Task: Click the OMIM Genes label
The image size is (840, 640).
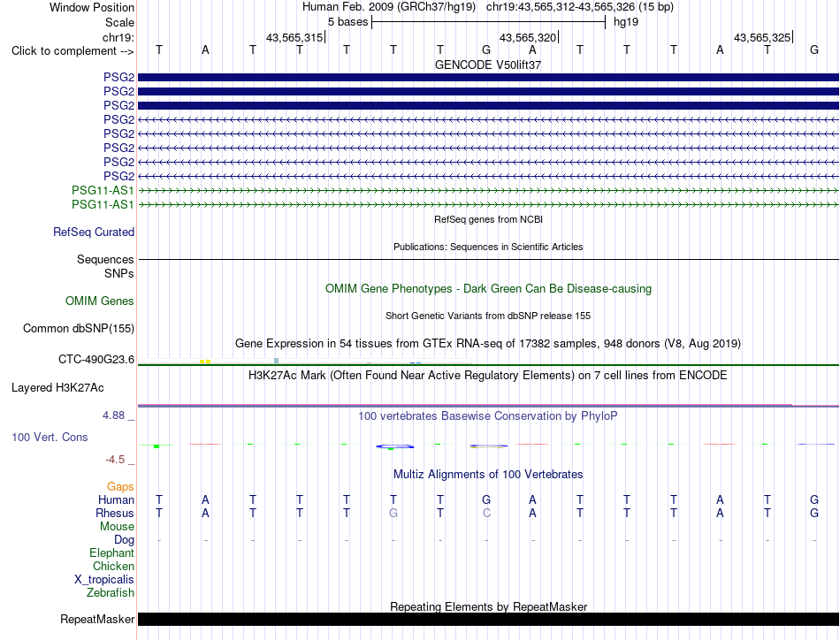Action: click(x=100, y=301)
